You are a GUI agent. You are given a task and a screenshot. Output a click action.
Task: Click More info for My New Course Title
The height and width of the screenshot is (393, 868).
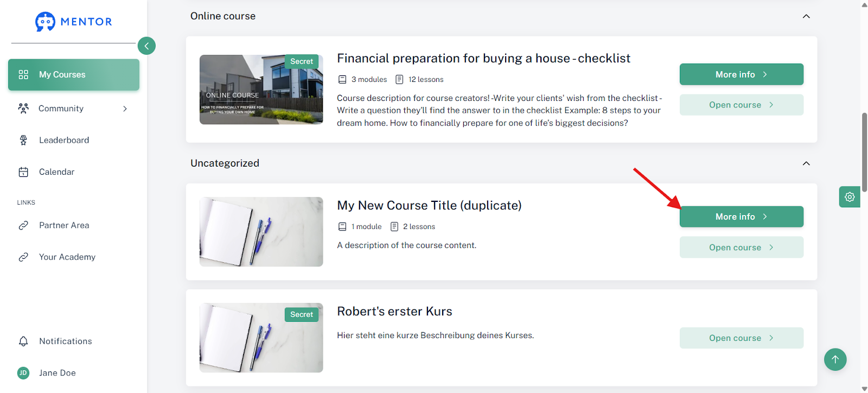pos(741,217)
